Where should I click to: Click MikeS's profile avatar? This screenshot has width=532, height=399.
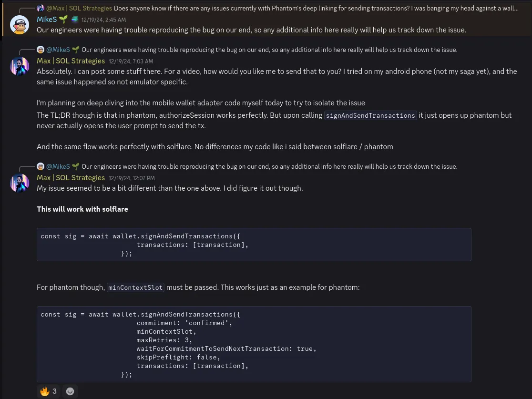pos(20,24)
